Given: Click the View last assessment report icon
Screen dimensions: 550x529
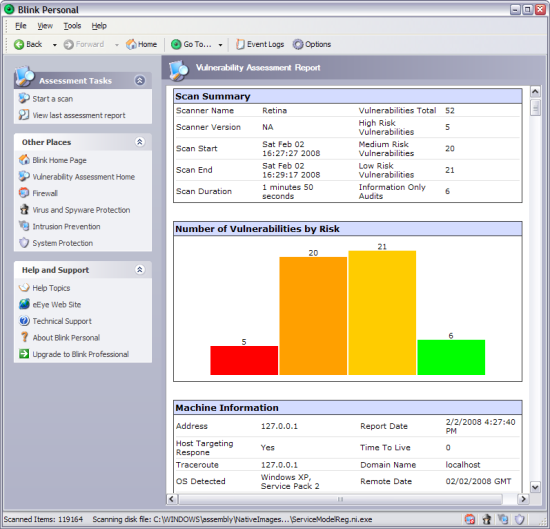Looking at the screenshot, I should click(24, 115).
